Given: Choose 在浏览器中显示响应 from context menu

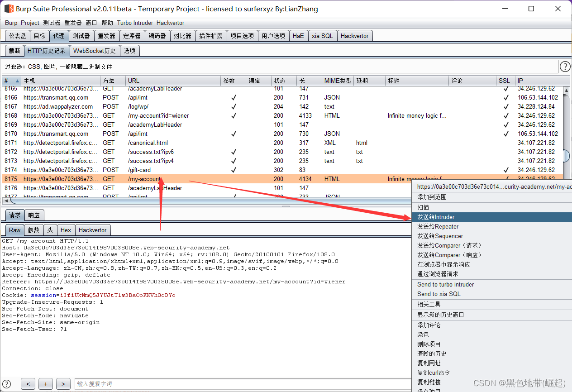Looking at the screenshot, I should 492,264.
